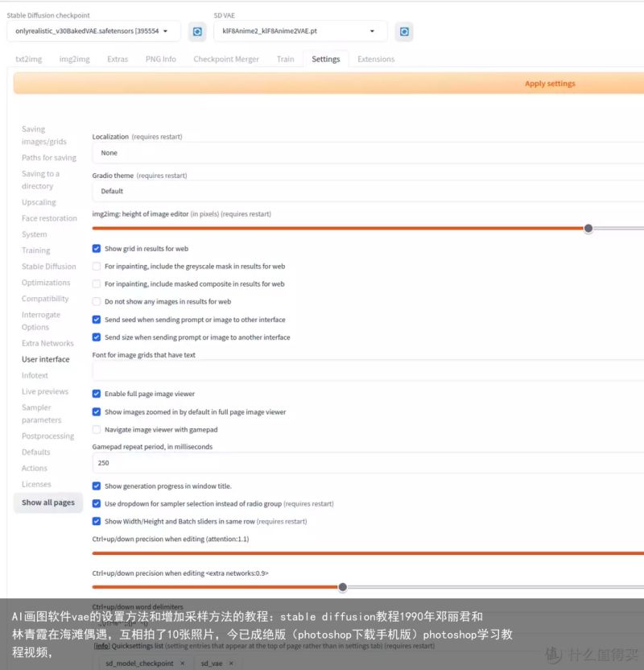Open Interrogate Options settings page

point(41,321)
